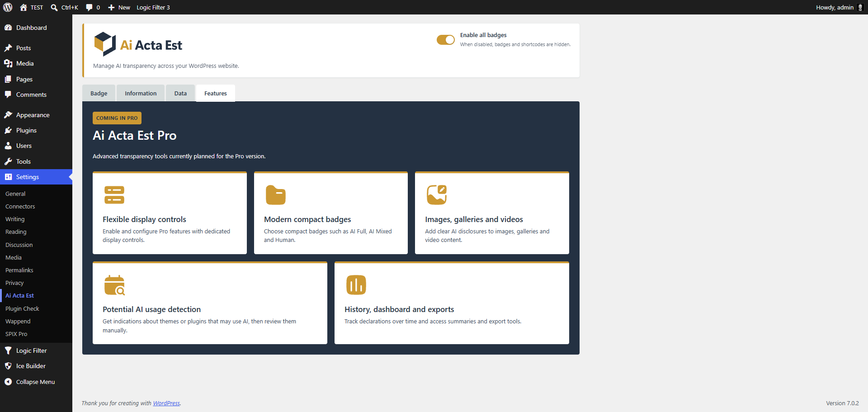
Task: Click the Dashboard gauge icon
Action: [x=8, y=28]
